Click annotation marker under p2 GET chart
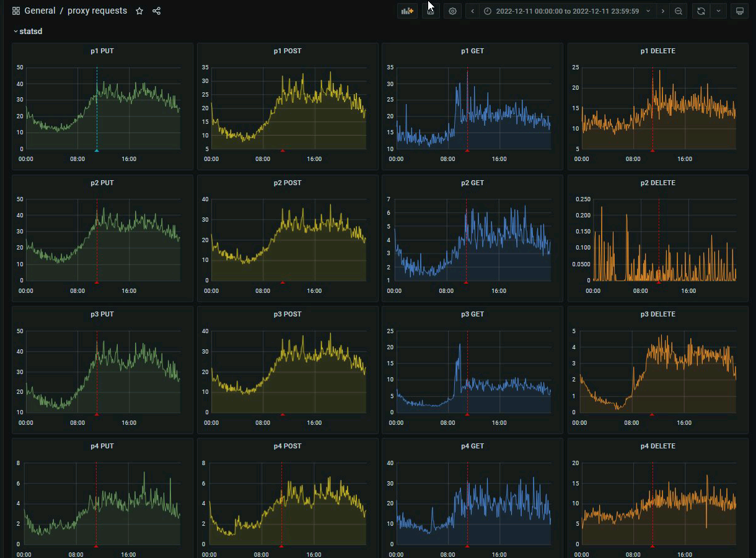The width and height of the screenshot is (756, 558). pos(466,282)
